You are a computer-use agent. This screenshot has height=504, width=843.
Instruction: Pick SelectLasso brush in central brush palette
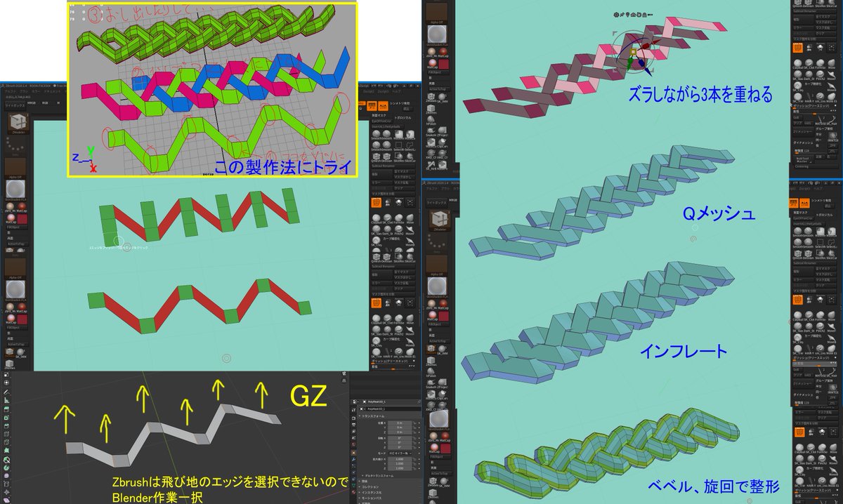click(x=410, y=145)
